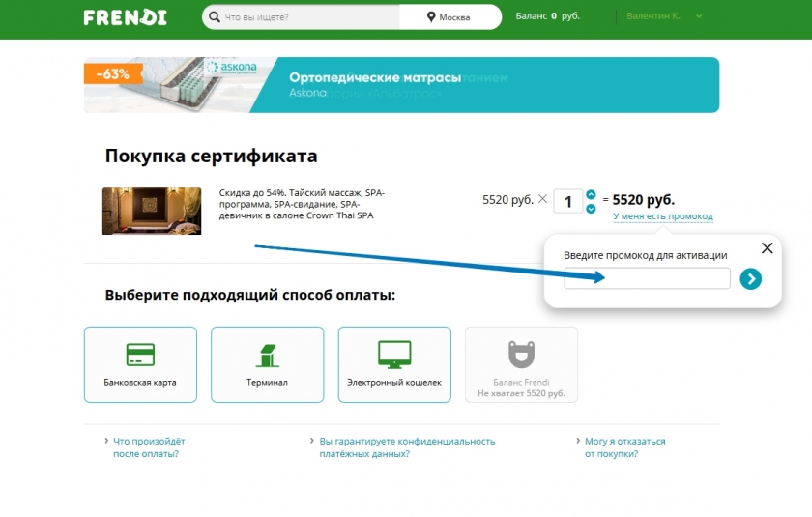Click the FRENDI logo
This screenshot has width=812, height=517.
click(126, 17)
